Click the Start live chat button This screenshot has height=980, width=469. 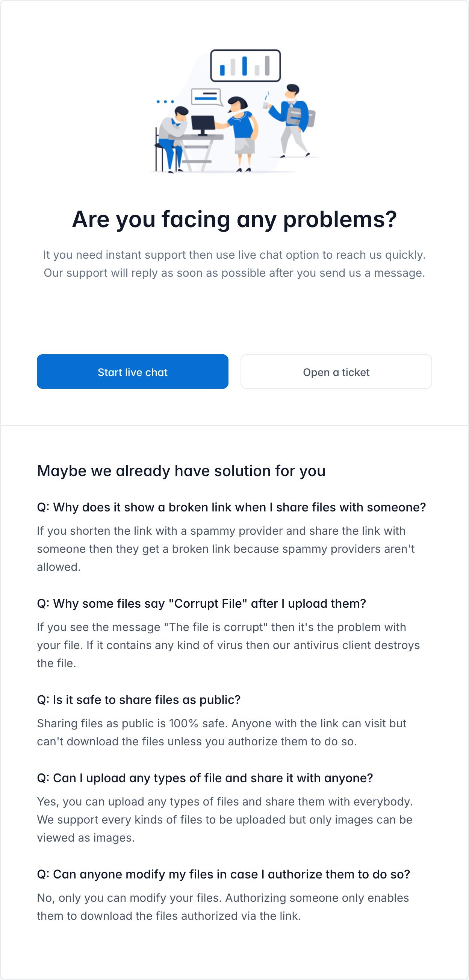(x=132, y=372)
